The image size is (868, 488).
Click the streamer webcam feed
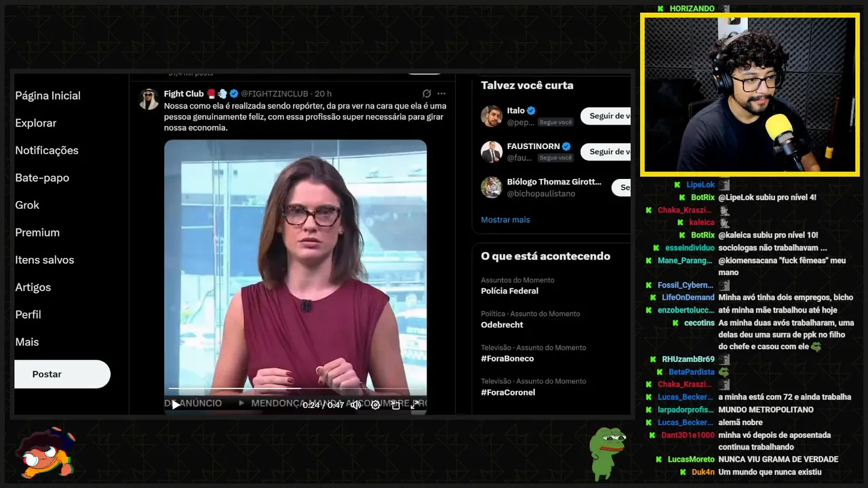click(750, 94)
